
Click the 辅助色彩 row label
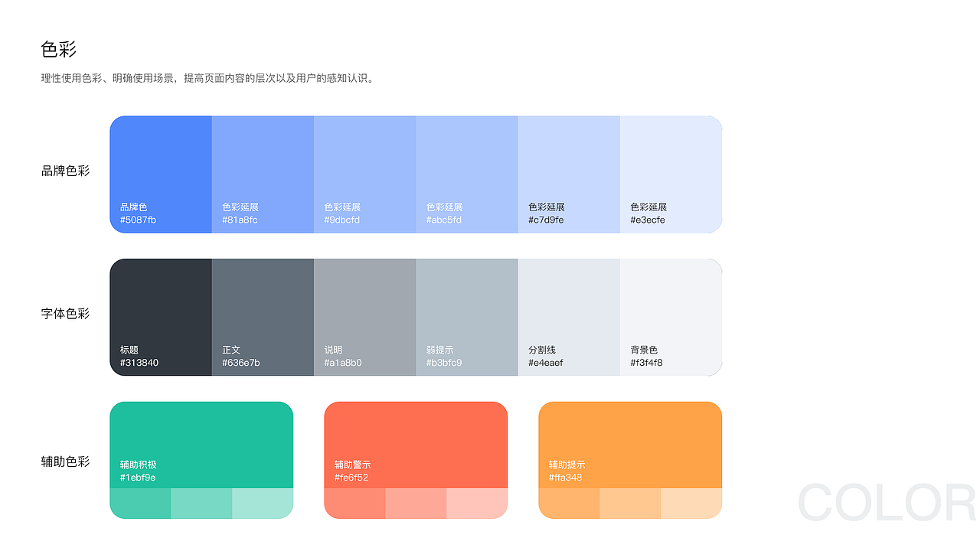(x=66, y=461)
